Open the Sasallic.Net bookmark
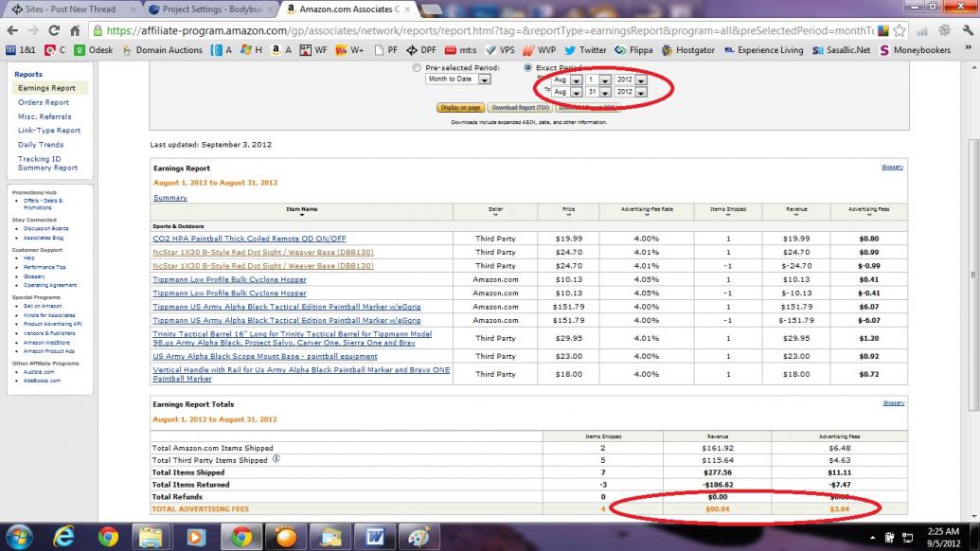The width and height of the screenshot is (980, 551). point(841,50)
